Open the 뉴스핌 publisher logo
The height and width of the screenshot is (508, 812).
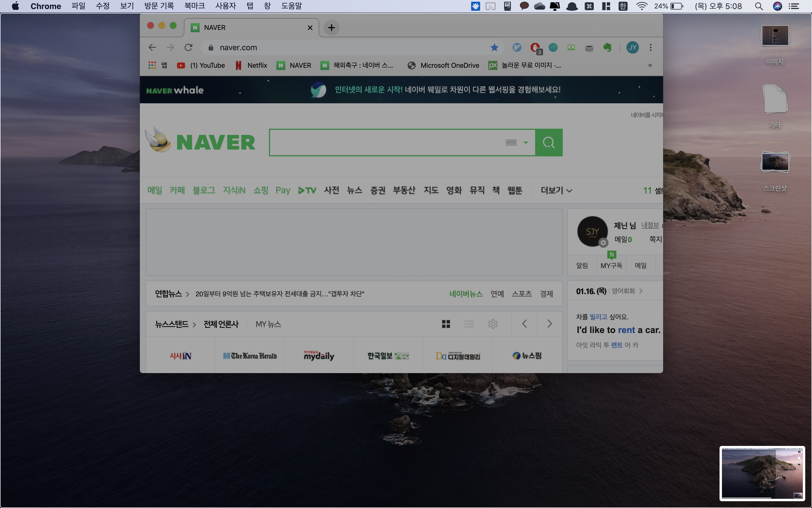click(527, 356)
